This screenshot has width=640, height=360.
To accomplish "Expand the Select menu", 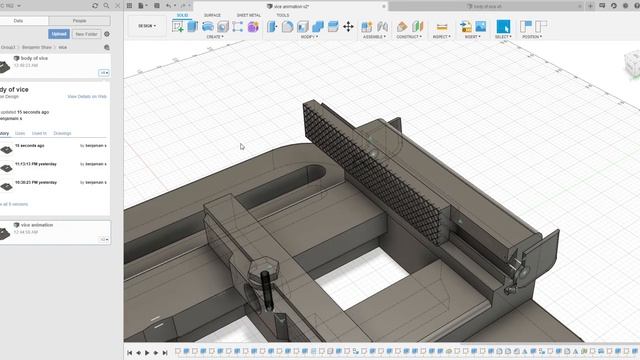I will point(503,37).
